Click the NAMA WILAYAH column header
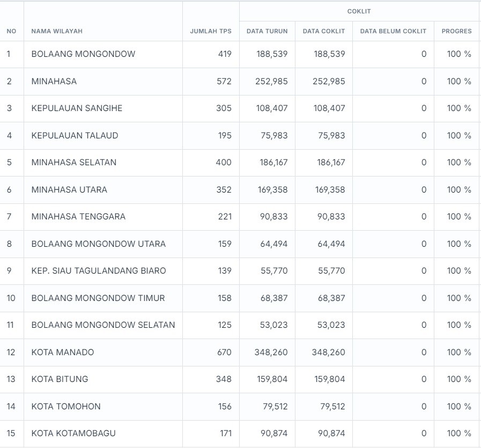Viewport: 481px width, 448px height. 57,31
